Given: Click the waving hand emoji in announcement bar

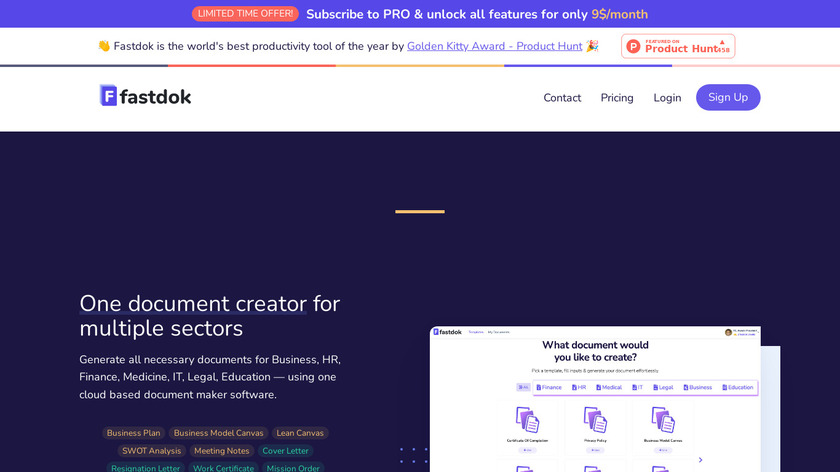Looking at the screenshot, I should (104, 46).
